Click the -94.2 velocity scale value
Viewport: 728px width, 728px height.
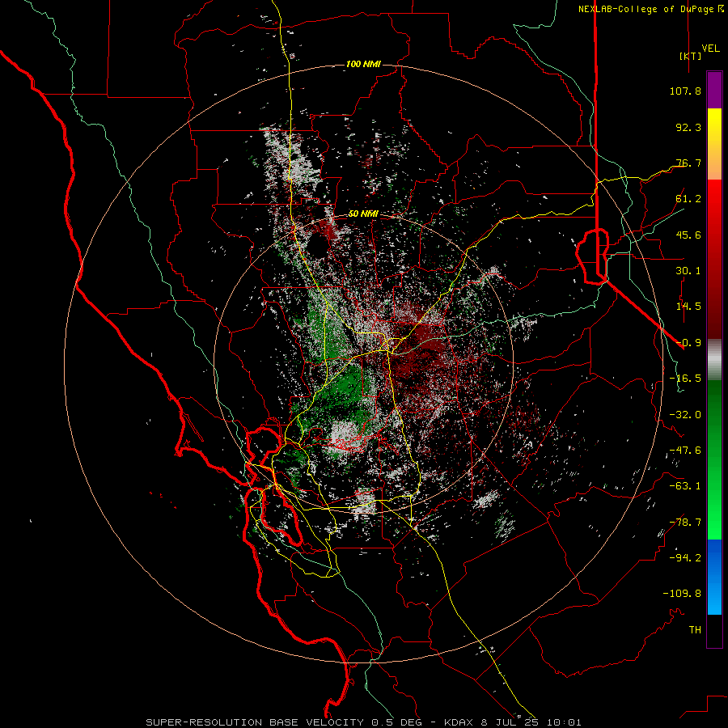(685, 558)
